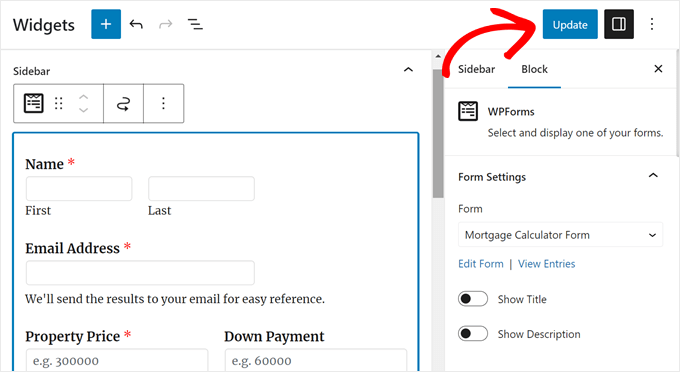The height and width of the screenshot is (372, 680).
Task: Switch to the Sidebar tab
Action: (476, 69)
